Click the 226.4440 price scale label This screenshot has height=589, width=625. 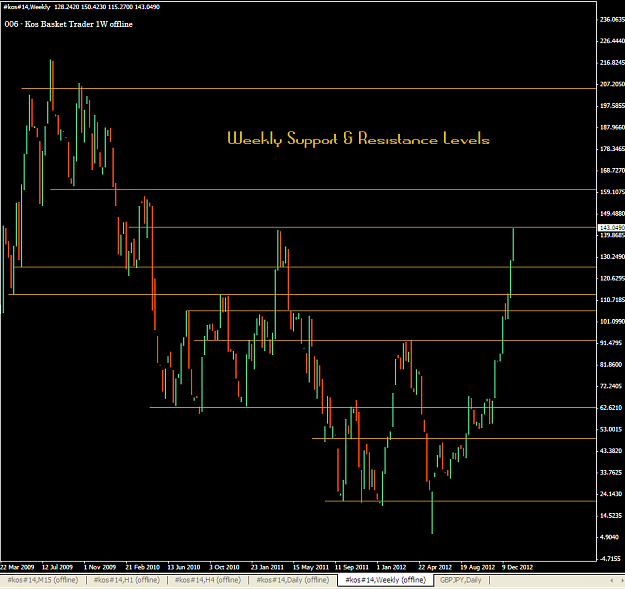click(x=612, y=41)
